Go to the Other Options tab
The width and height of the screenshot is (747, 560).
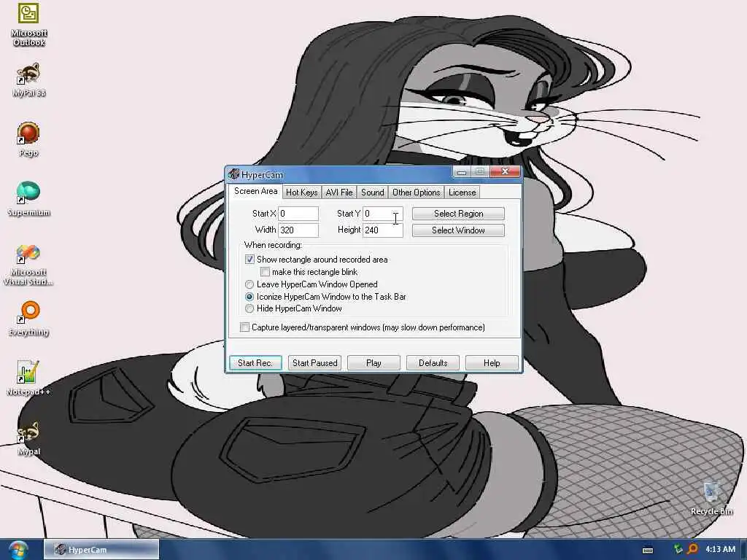coord(417,192)
